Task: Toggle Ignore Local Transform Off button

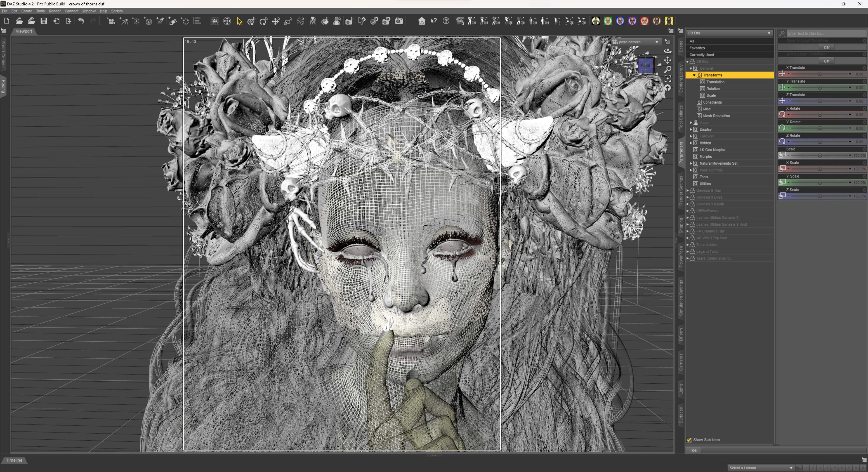Action: tap(826, 61)
